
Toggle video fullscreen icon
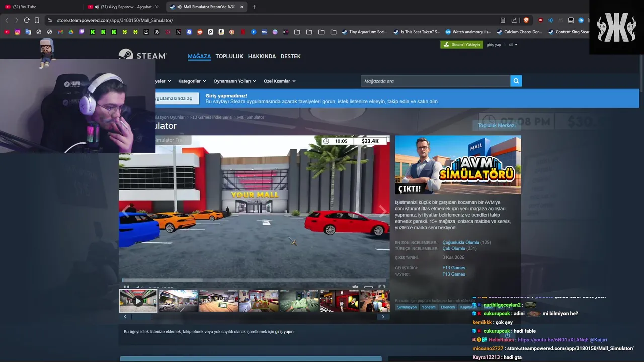point(382,288)
